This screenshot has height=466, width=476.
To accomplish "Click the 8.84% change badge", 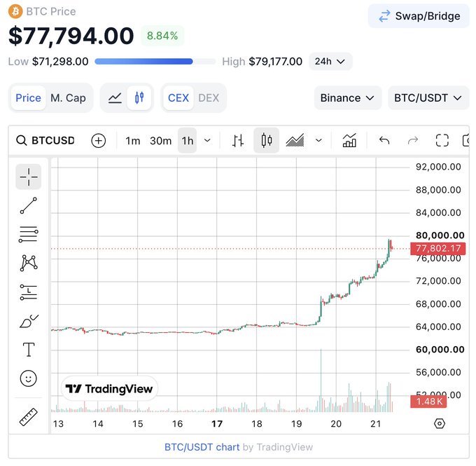I will [x=162, y=36].
